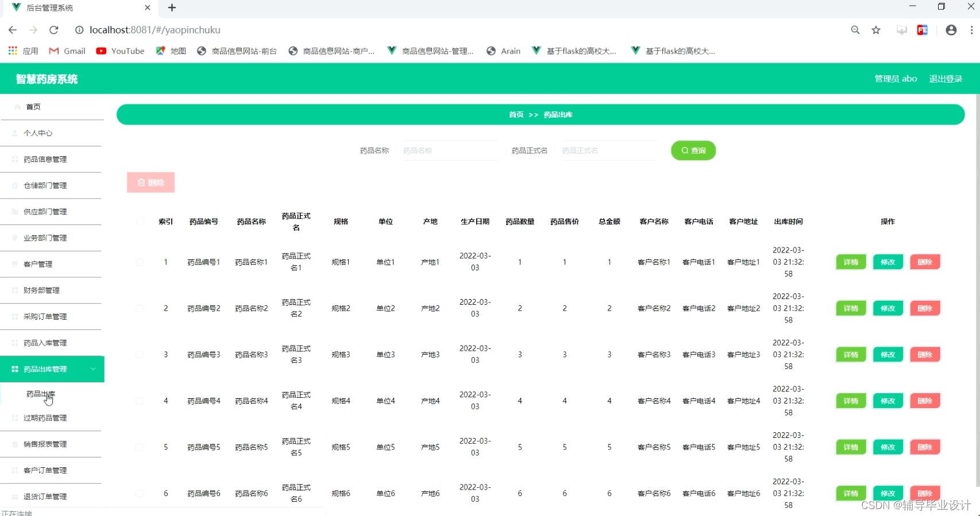980x516 pixels.
Task: Check the checkbox for row 药品编号1
Action: point(140,262)
